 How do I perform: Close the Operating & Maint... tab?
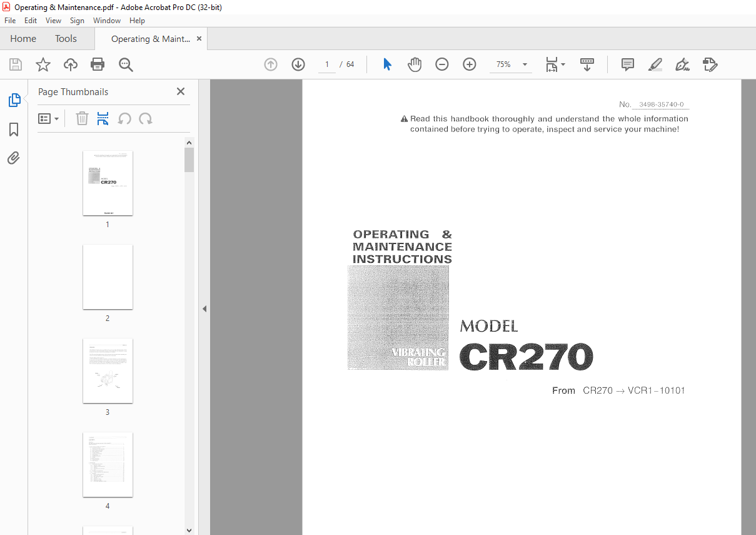coord(199,39)
